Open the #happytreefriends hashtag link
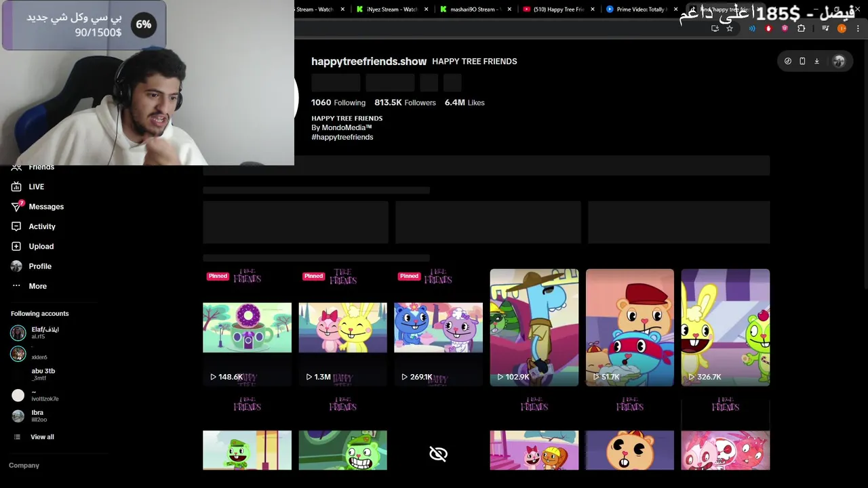The width and height of the screenshot is (868, 488). point(342,137)
